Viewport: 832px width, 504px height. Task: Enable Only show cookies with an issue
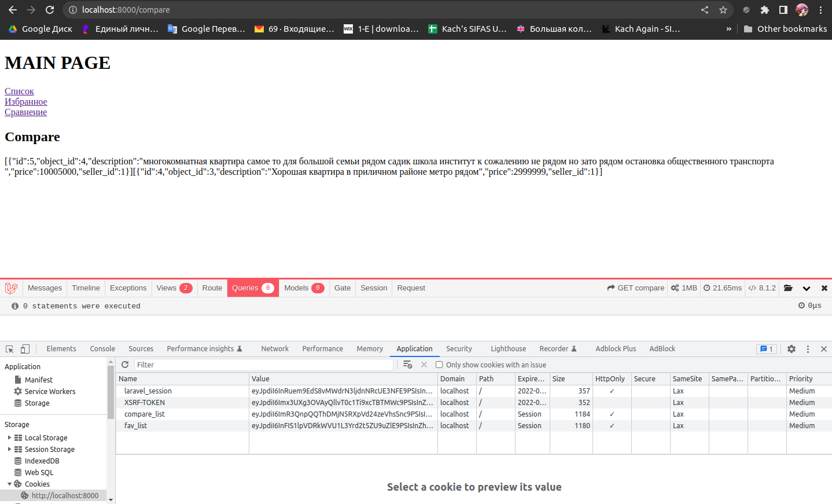[x=439, y=365]
